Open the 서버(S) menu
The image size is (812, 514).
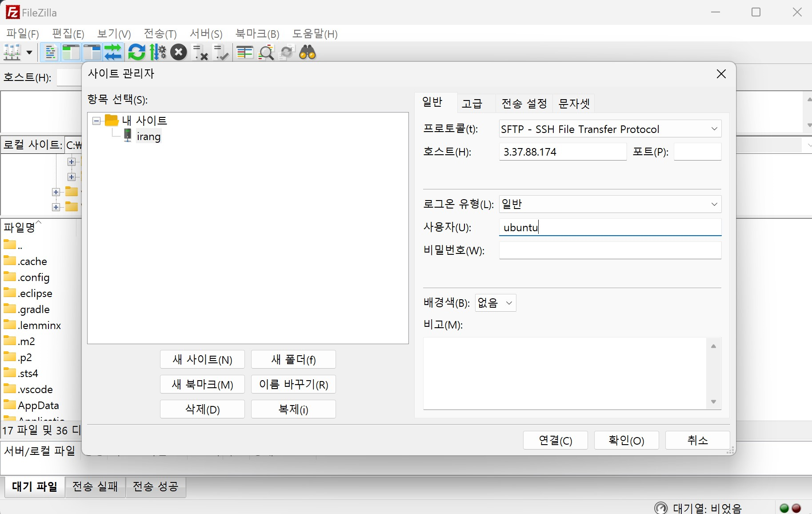[206, 34]
